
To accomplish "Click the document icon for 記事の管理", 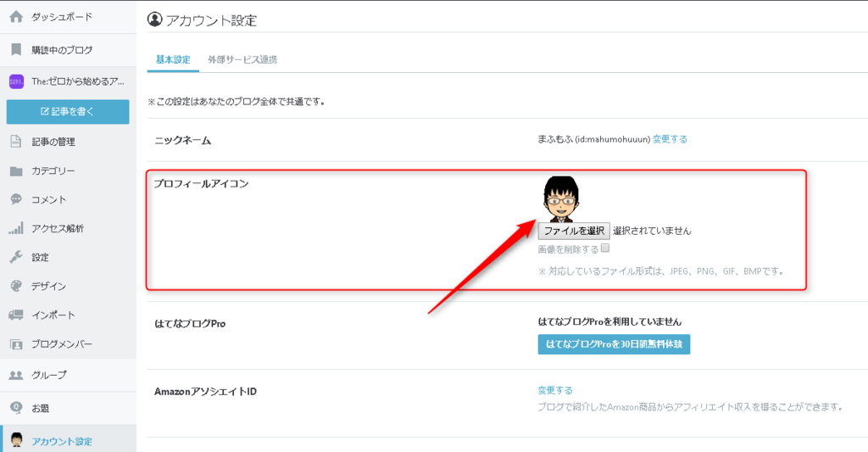I will point(17,142).
